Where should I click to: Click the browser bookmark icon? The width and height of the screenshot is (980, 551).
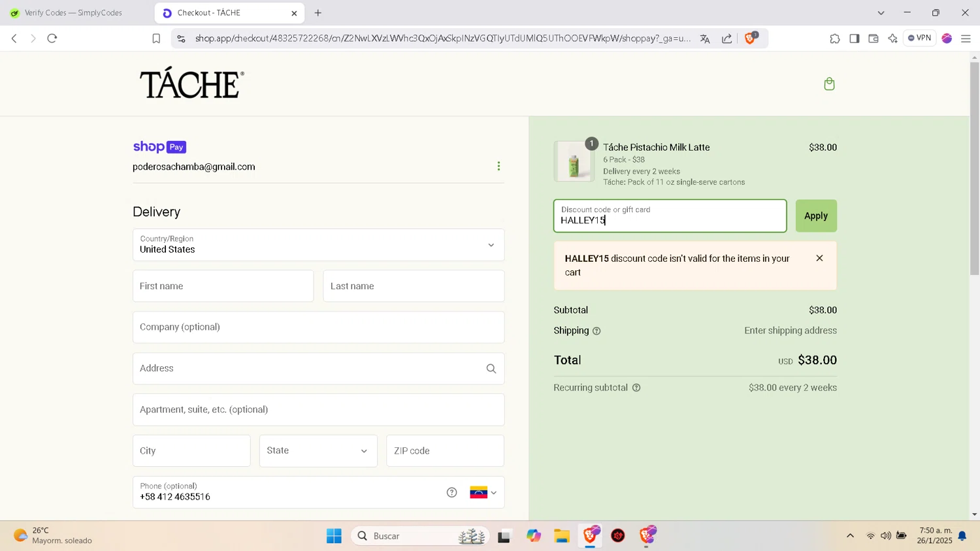pyautogui.click(x=156, y=39)
